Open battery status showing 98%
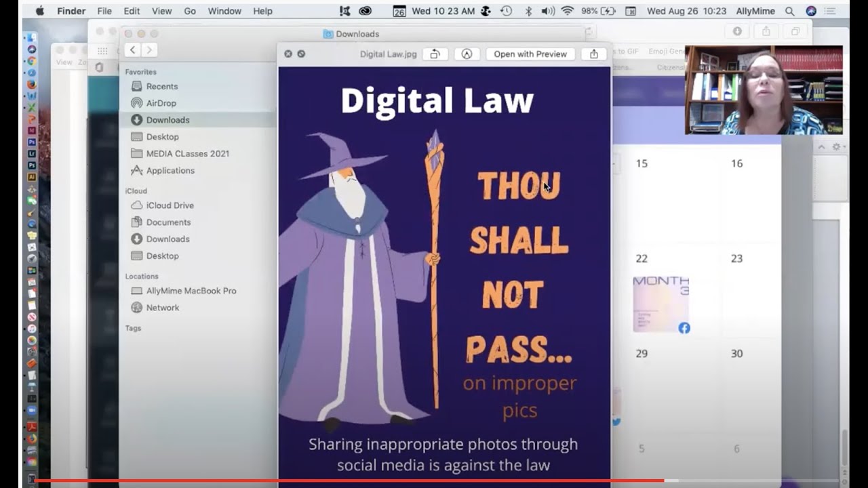 click(599, 11)
